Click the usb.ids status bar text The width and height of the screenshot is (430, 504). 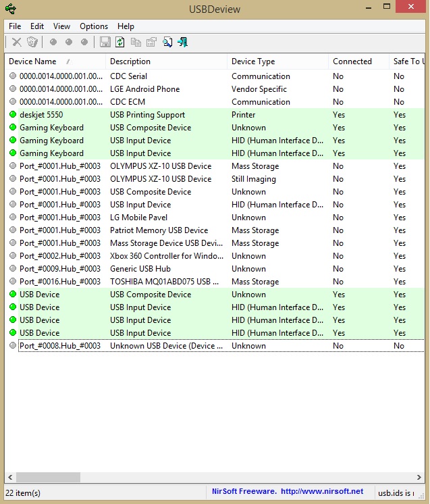(396, 493)
